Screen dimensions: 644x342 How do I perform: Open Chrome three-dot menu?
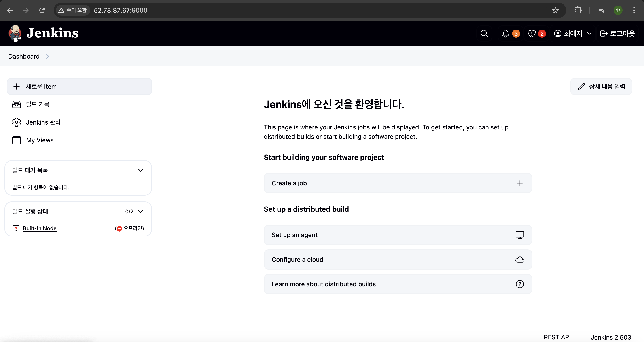point(634,10)
